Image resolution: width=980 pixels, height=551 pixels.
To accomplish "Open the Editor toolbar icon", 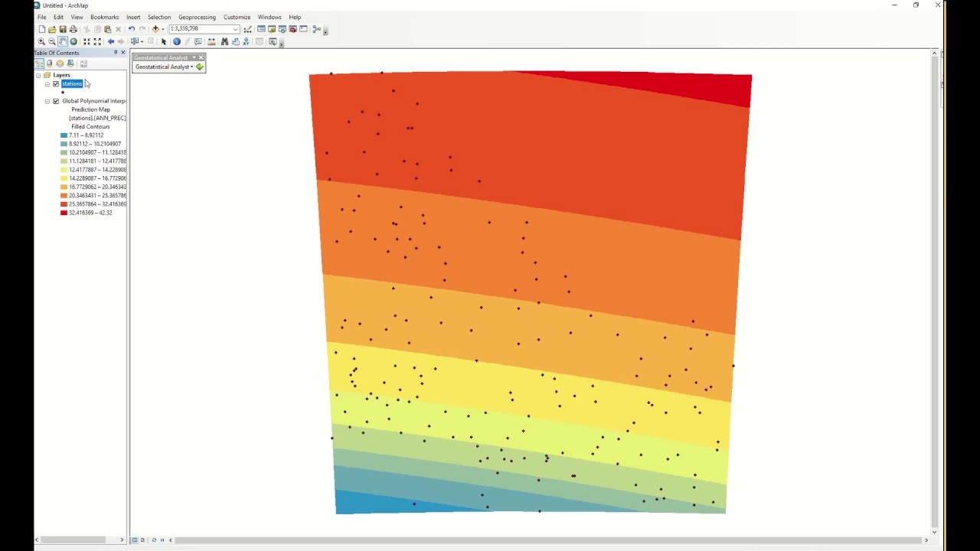I will 247,29.
